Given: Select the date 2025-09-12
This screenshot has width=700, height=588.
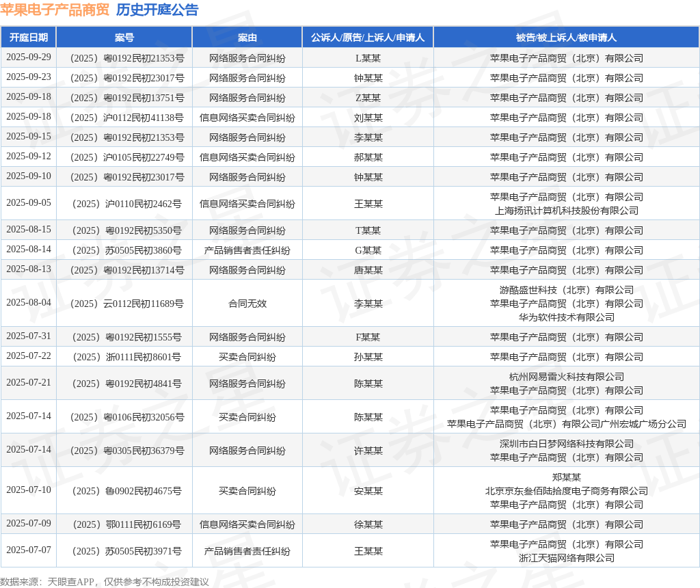Looking at the screenshot, I should click(29, 157).
